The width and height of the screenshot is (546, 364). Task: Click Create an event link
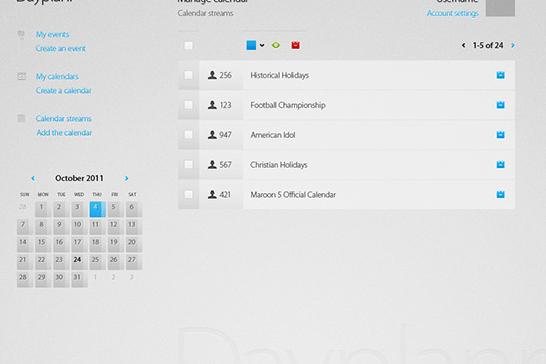point(61,48)
